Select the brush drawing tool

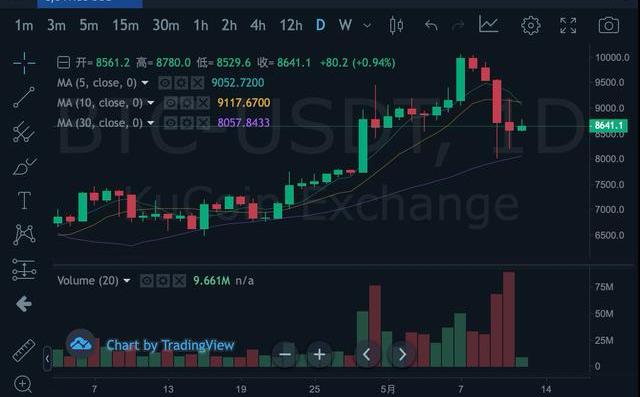[x=24, y=166]
